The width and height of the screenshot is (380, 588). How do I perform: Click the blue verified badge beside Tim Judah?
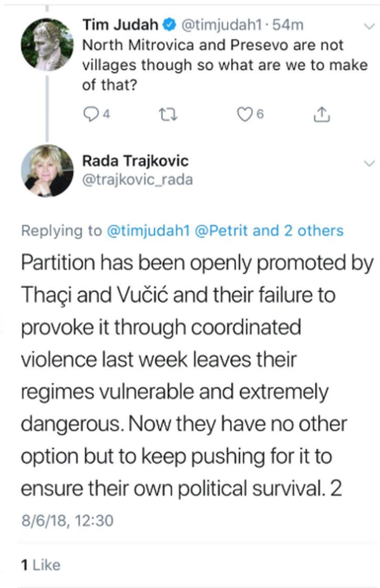click(x=169, y=25)
